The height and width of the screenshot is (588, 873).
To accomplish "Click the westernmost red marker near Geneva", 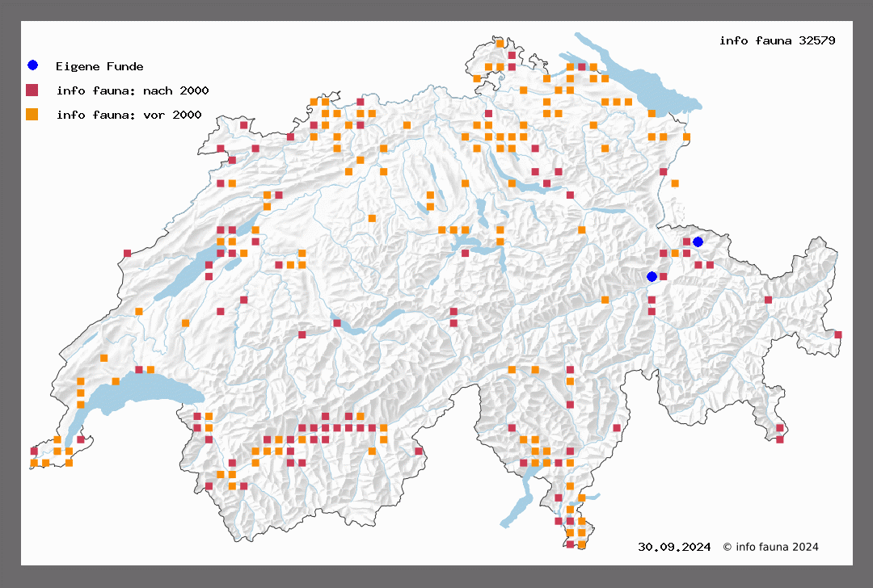I will click(x=34, y=451).
